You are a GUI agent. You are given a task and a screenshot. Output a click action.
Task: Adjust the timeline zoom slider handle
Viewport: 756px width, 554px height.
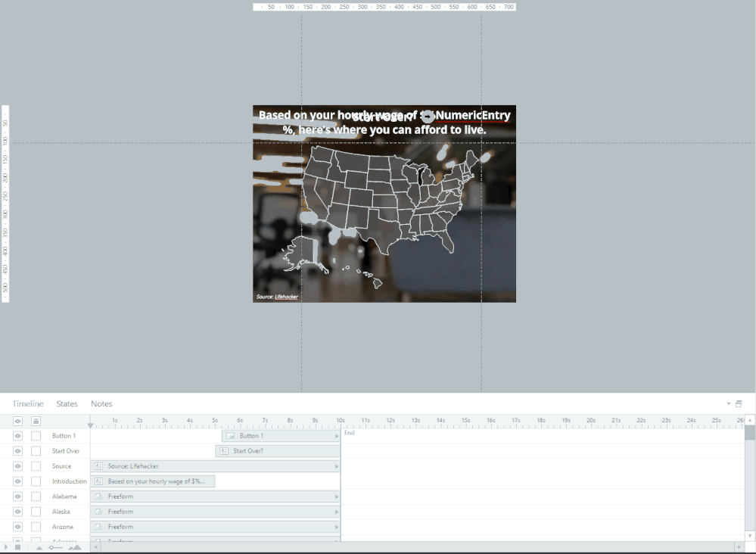(51, 547)
